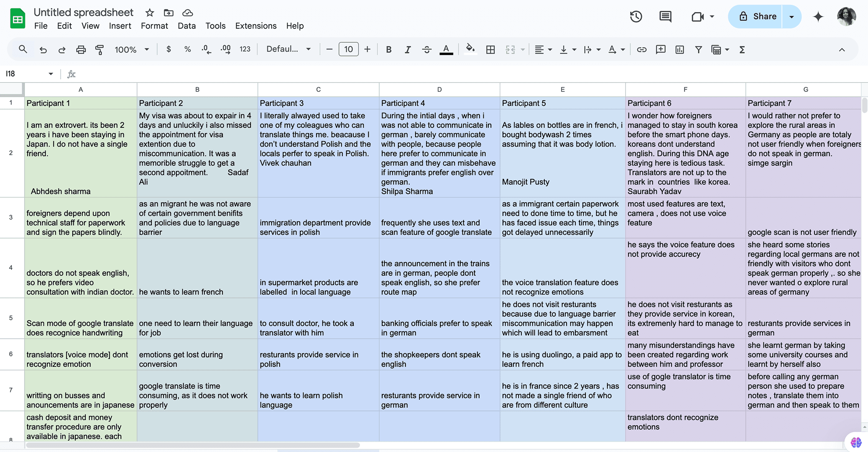
Task: Open the zoom 100% dropdown
Action: point(132,50)
